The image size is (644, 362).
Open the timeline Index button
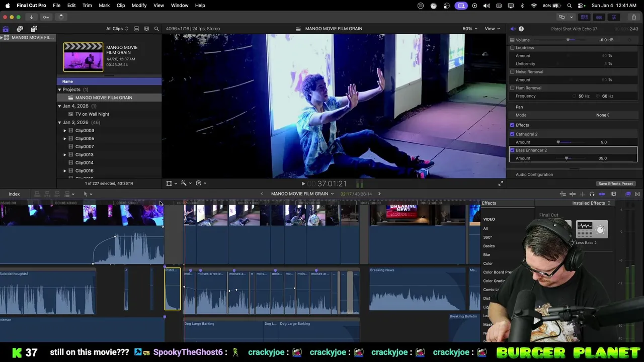pyautogui.click(x=14, y=194)
